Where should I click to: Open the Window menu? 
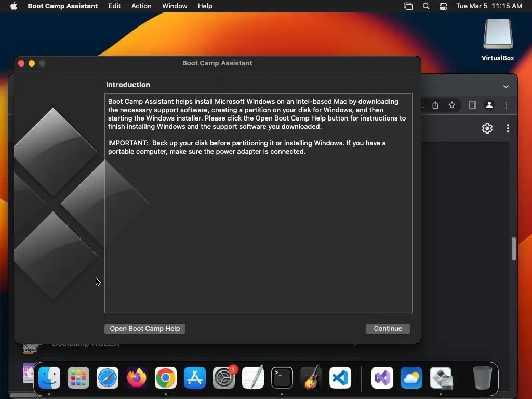(175, 6)
